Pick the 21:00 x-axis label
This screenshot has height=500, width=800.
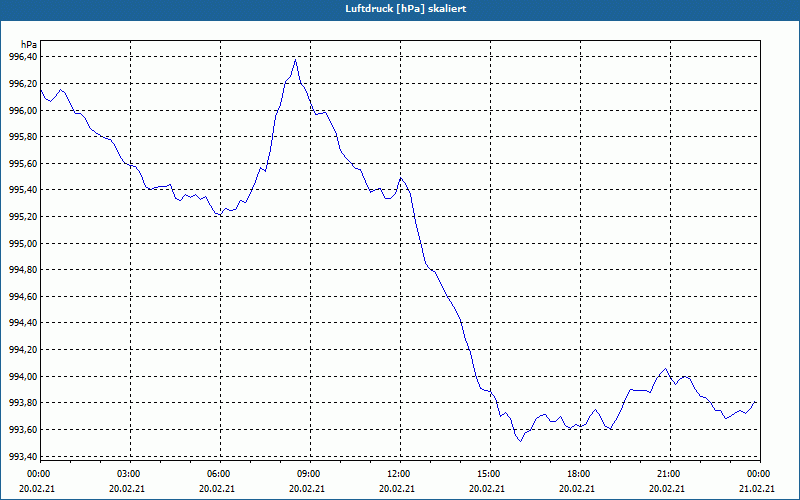[x=668, y=474]
